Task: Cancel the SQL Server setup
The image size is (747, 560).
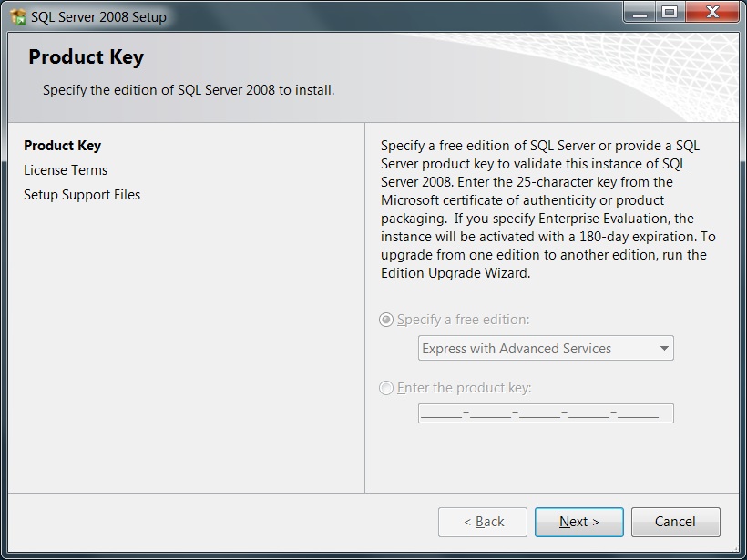Action: click(675, 522)
